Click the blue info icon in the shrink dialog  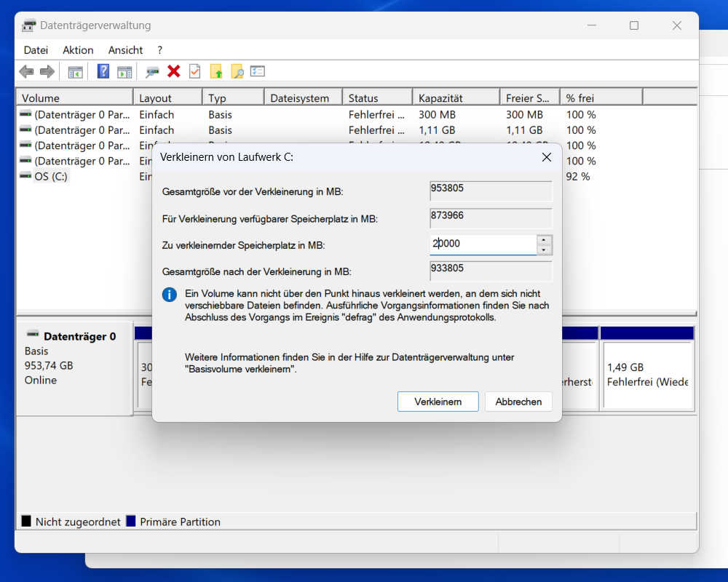point(170,294)
